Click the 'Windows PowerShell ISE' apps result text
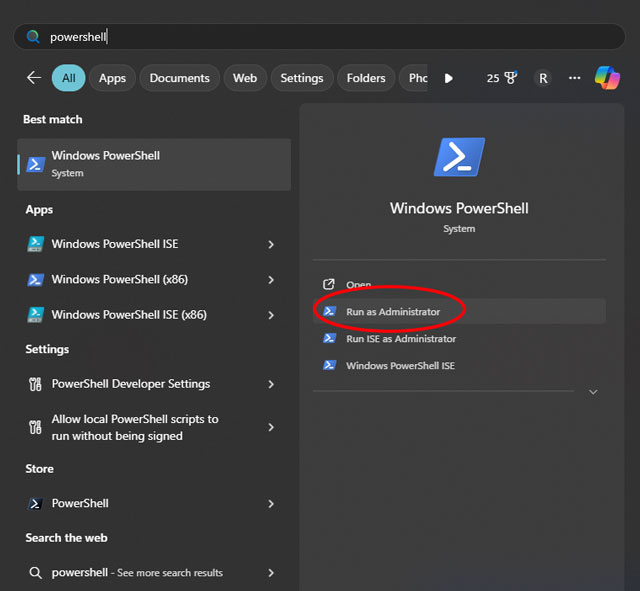This screenshot has width=640, height=591. [x=115, y=244]
